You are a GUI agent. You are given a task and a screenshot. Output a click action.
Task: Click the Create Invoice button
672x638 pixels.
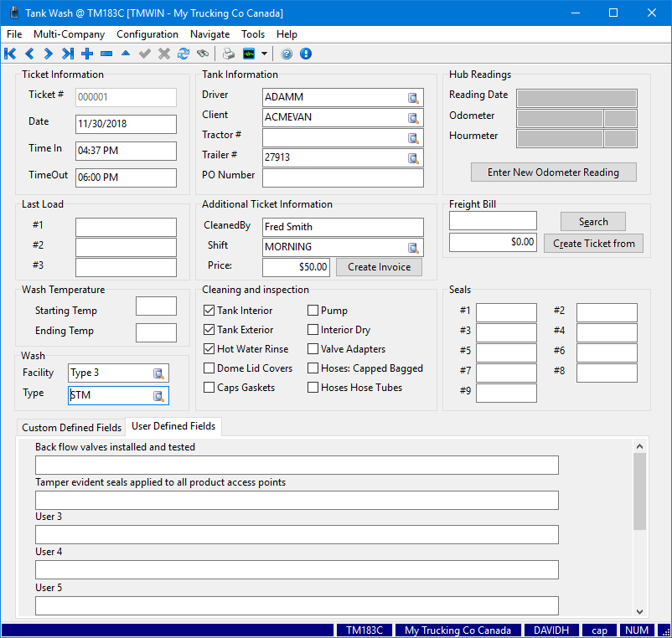click(379, 267)
